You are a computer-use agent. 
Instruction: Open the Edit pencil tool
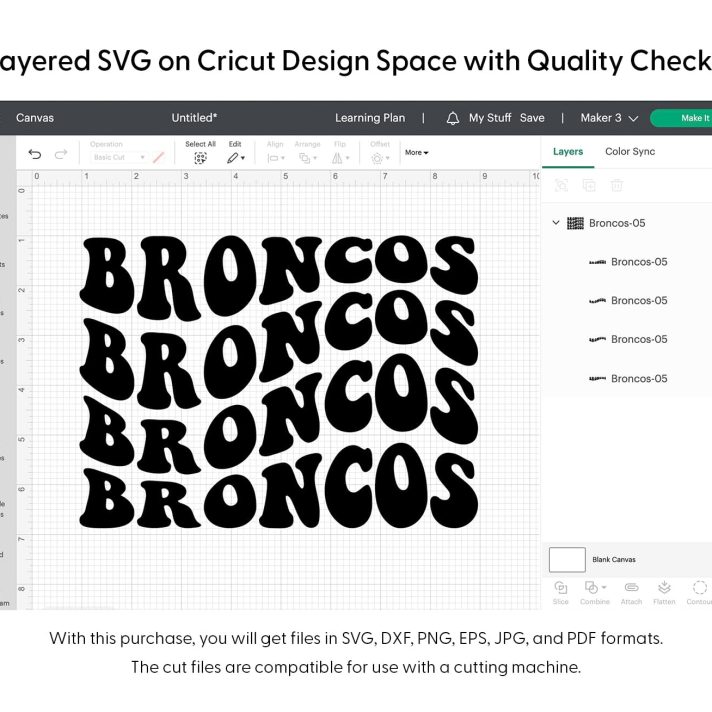pyautogui.click(x=232, y=158)
